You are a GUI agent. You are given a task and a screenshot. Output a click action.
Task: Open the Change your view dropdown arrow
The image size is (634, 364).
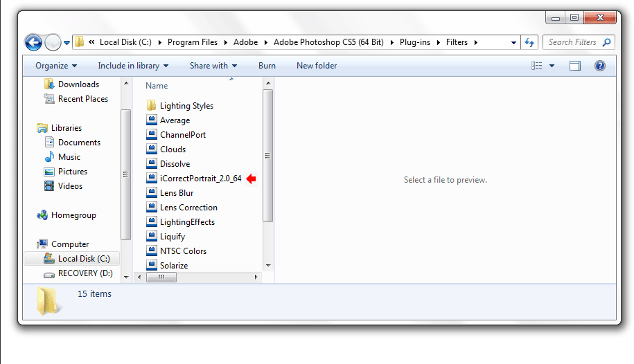coord(552,66)
